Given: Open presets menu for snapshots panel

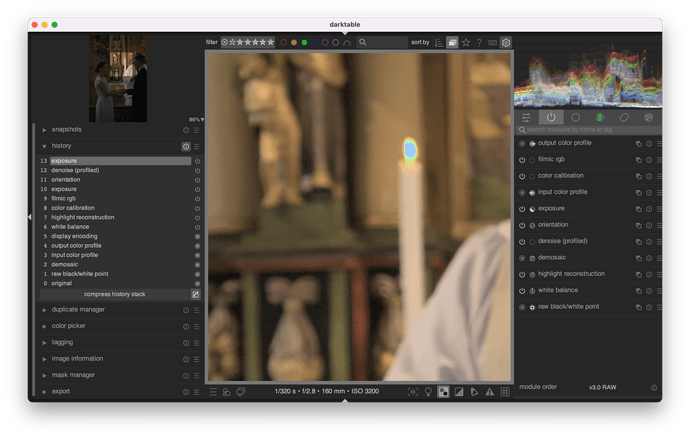Looking at the screenshot, I should coord(197,130).
